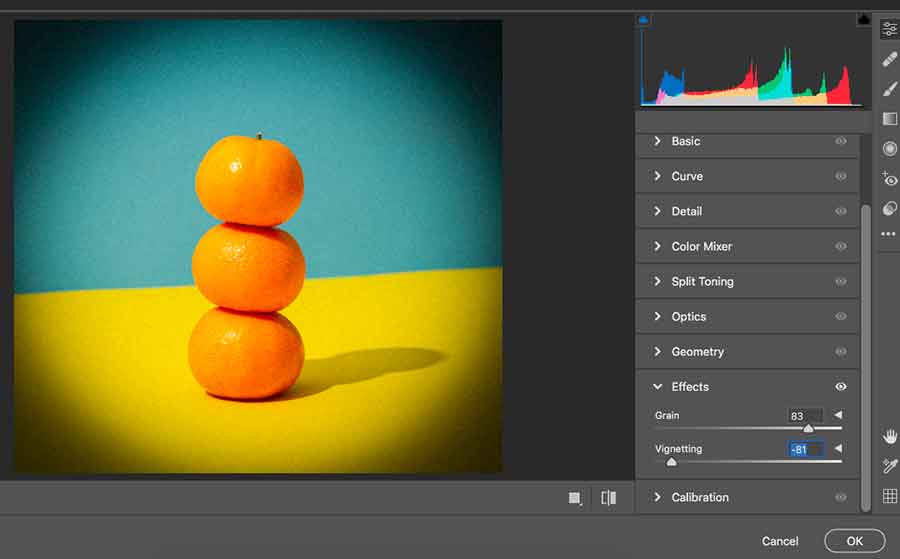Screen dimensions: 900x559
Task: Select the Radial Filter tool
Action: [x=890, y=149]
